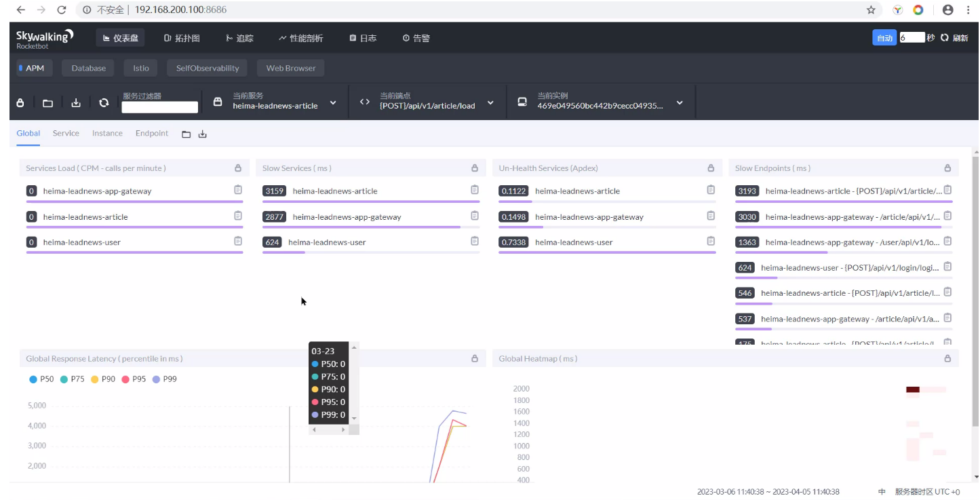The width and height of the screenshot is (980, 500).
Task: Open the 仪表盘 dashboard menu
Action: pyautogui.click(x=121, y=39)
